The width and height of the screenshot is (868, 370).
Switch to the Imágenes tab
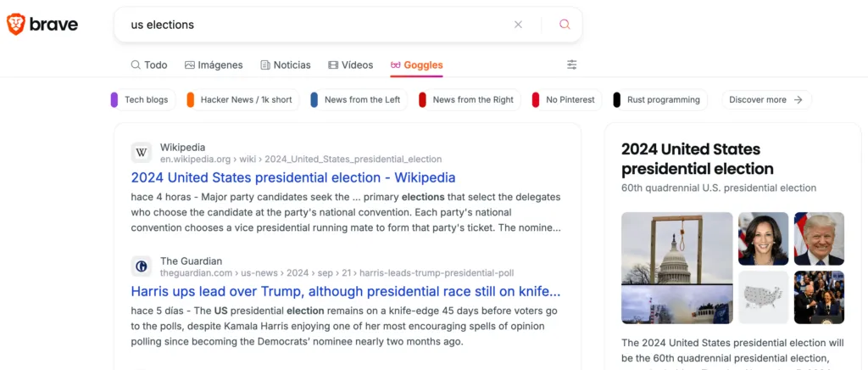pyautogui.click(x=214, y=64)
